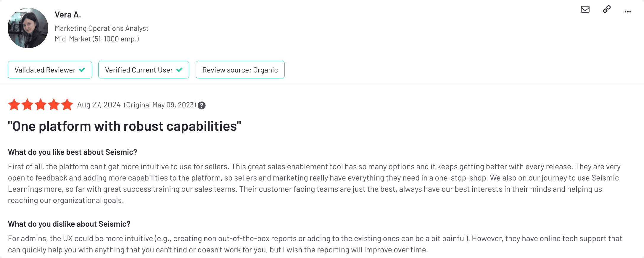Click the Verified Current User checkmark

[x=179, y=70]
